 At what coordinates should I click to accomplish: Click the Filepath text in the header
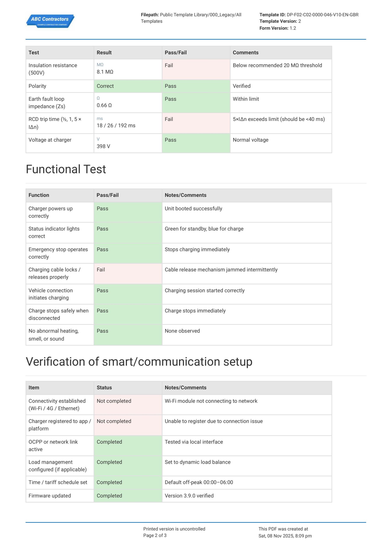pos(191,18)
